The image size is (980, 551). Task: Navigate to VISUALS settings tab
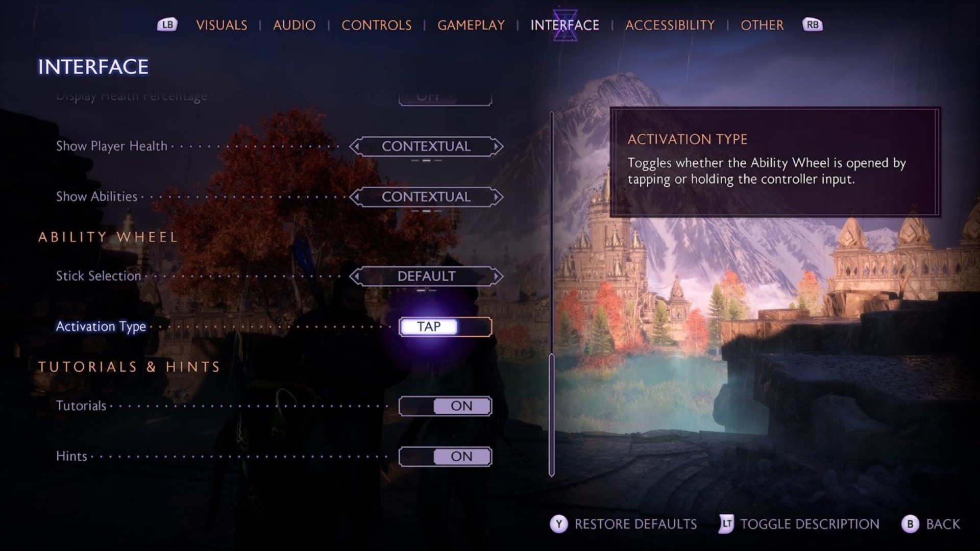click(222, 24)
